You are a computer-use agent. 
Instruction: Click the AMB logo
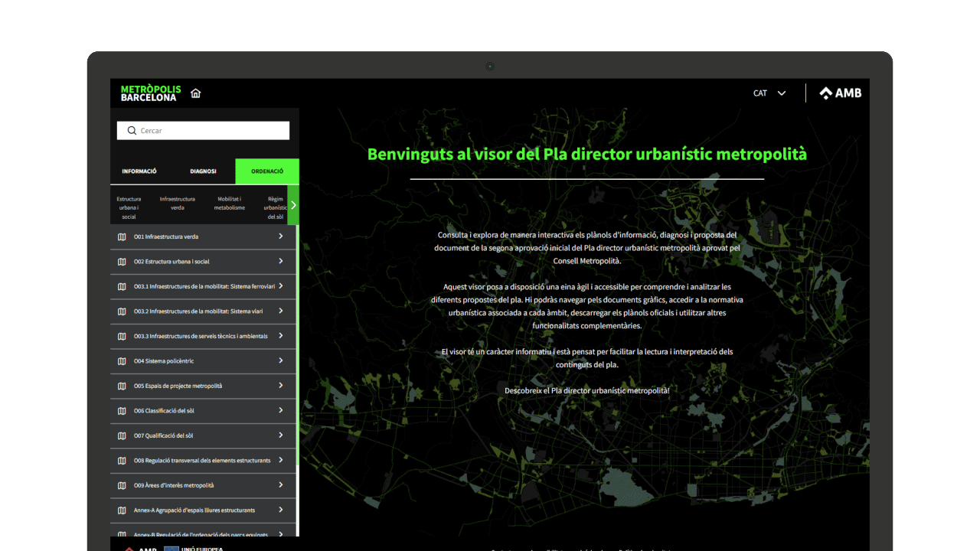[x=840, y=93]
